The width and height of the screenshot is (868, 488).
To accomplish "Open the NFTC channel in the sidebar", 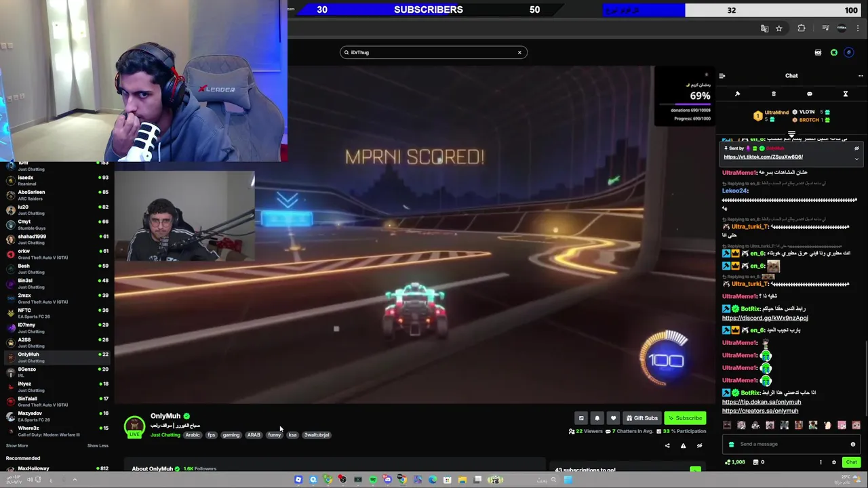I will pos(57,313).
